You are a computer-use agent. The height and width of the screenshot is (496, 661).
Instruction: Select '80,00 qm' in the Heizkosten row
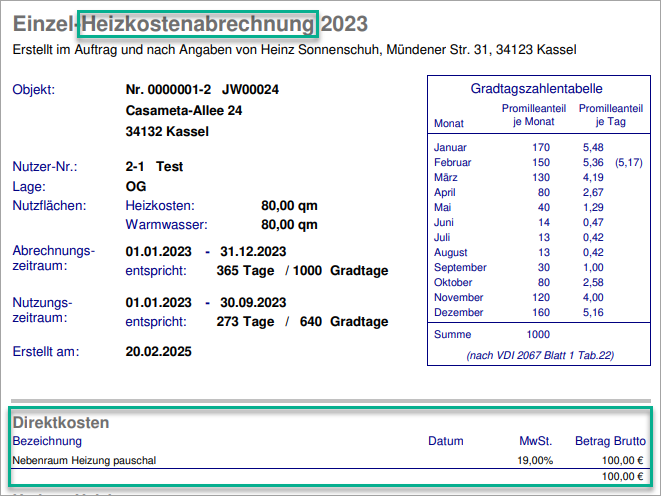289,206
